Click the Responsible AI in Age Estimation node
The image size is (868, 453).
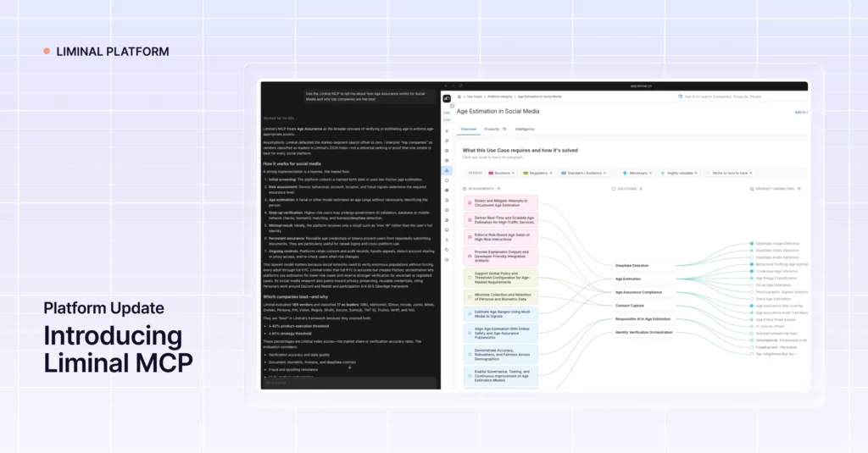[x=643, y=319]
